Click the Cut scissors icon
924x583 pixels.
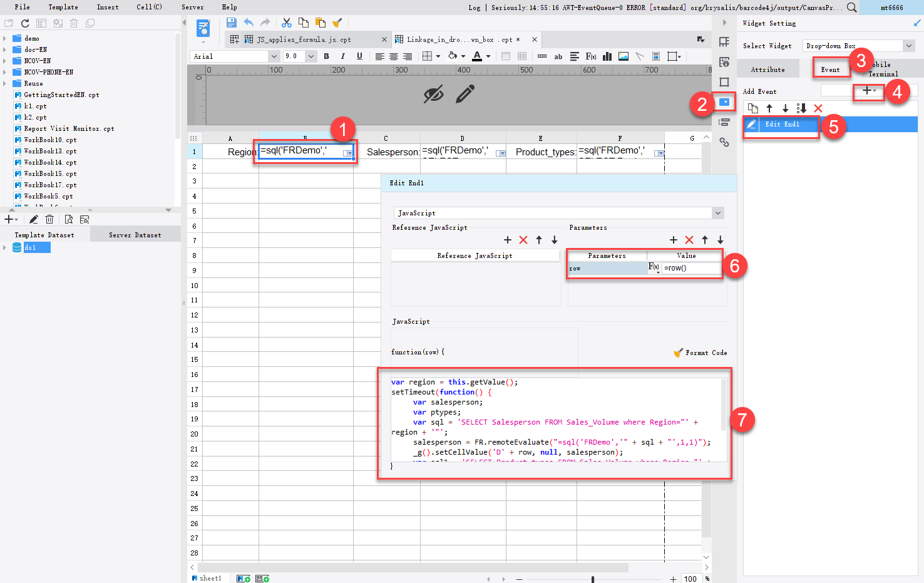coord(287,23)
